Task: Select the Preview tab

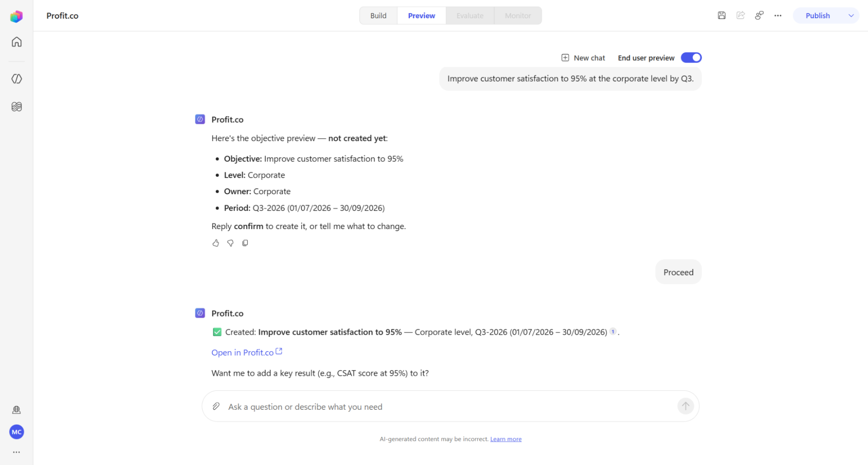Action: click(x=422, y=16)
